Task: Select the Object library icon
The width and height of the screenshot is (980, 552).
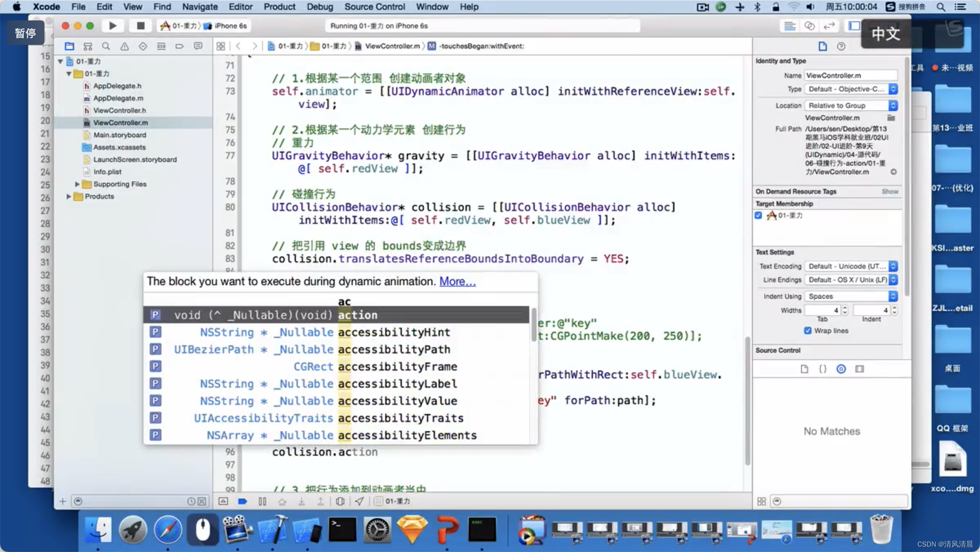Action: pos(841,369)
